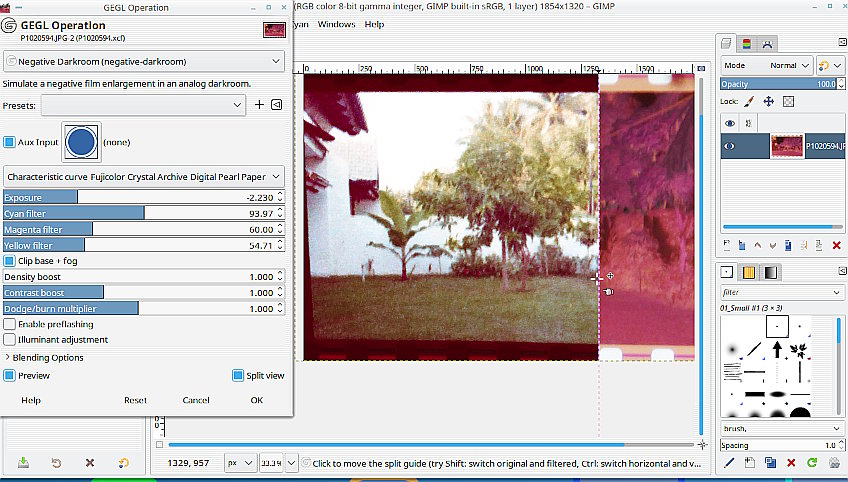This screenshot has height=482, width=848.
Task: Create a new layer group
Action: [742, 246]
